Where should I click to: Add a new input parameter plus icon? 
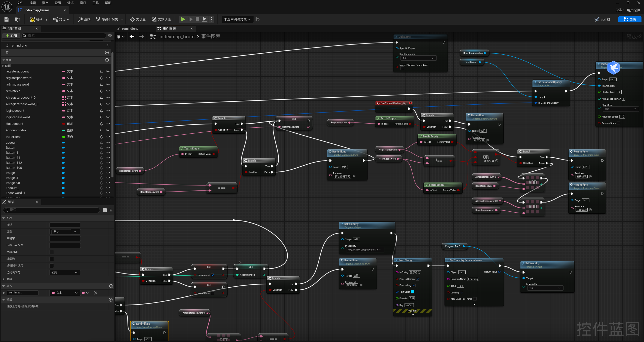(111, 286)
